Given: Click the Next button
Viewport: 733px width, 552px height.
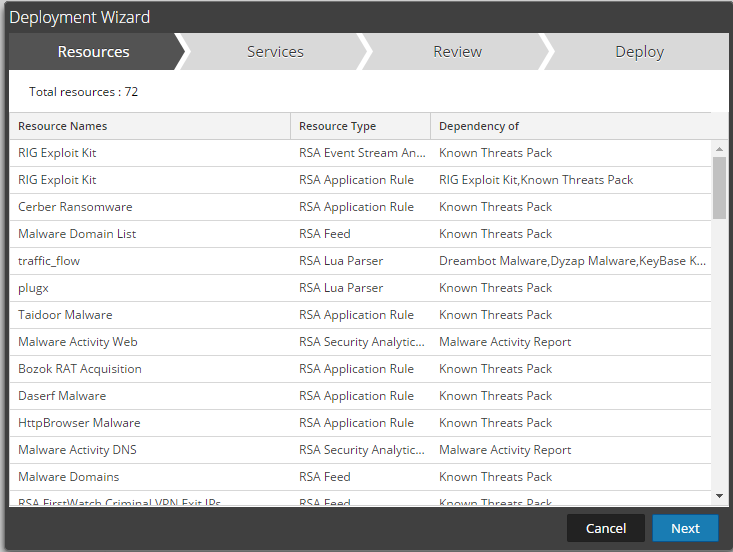Looking at the screenshot, I should (x=685, y=528).
